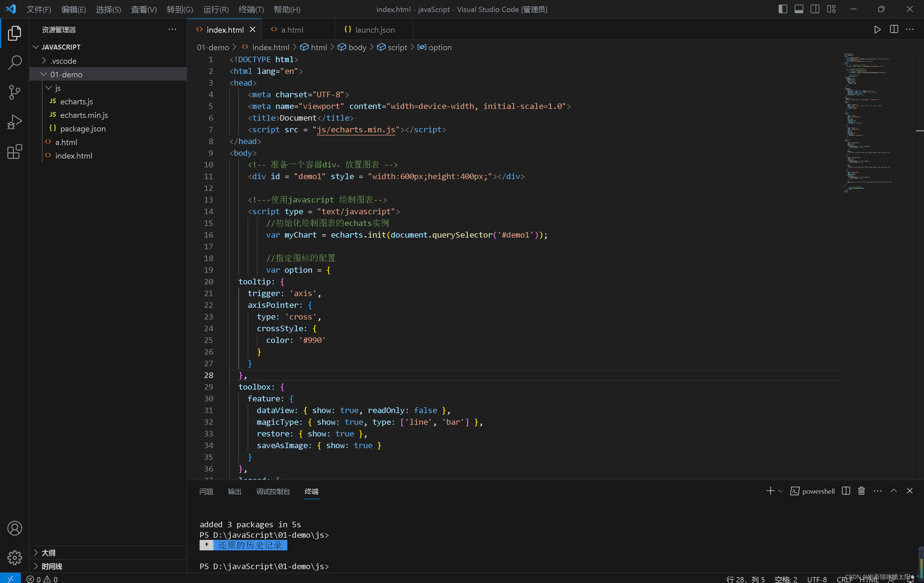Open the Manage settings gear icon
924x583 pixels.
(14, 557)
